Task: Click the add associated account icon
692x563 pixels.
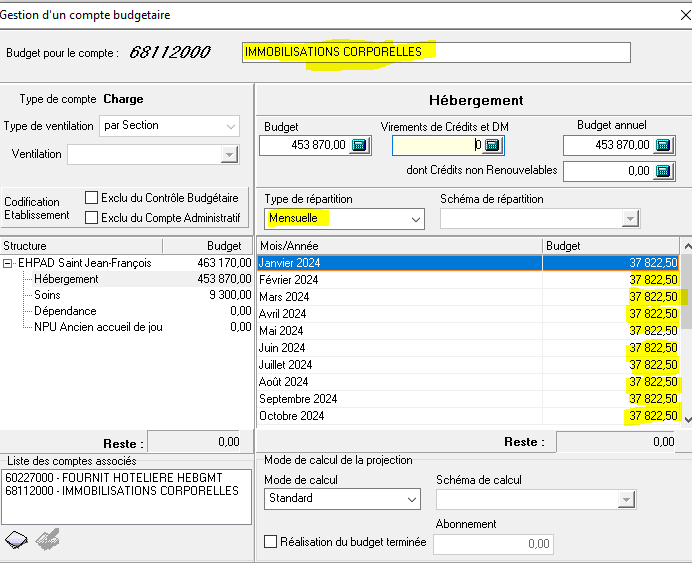Action: tap(17, 540)
